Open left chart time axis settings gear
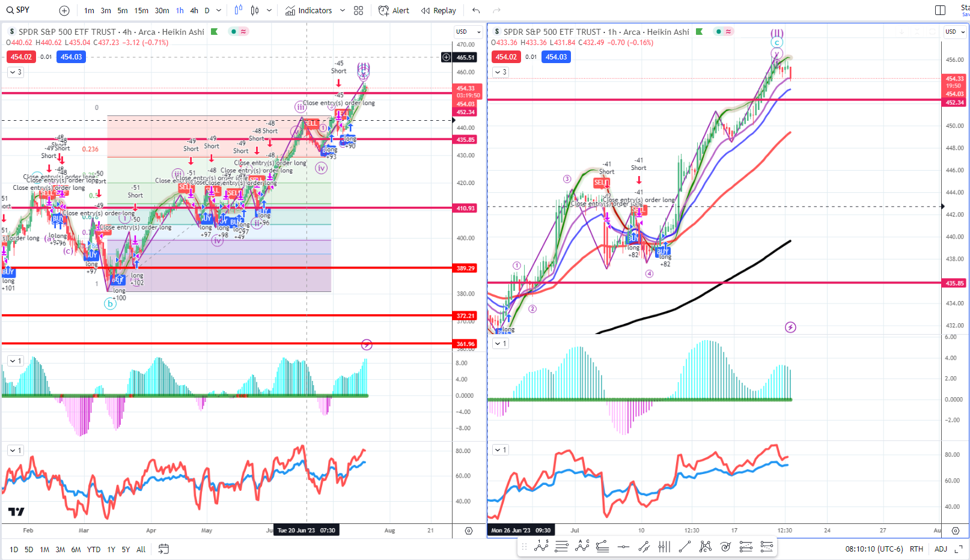970x560 pixels. [x=469, y=531]
